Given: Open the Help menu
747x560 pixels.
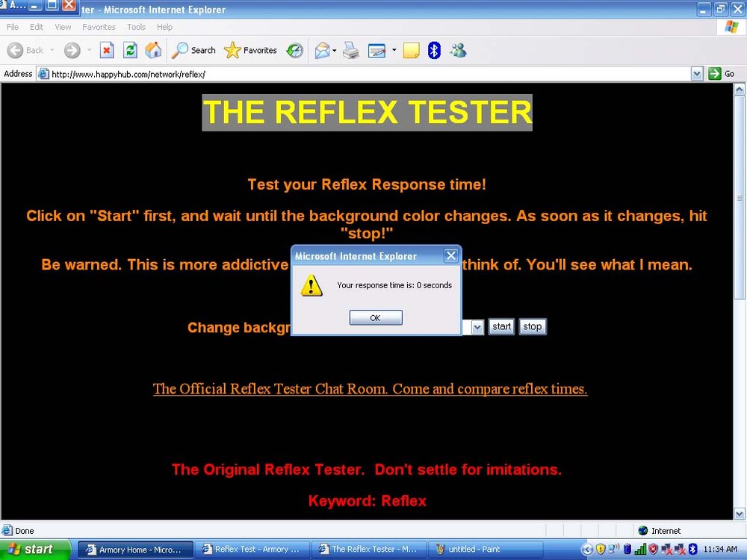Looking at the screenshot, I should tap(164, 27).
